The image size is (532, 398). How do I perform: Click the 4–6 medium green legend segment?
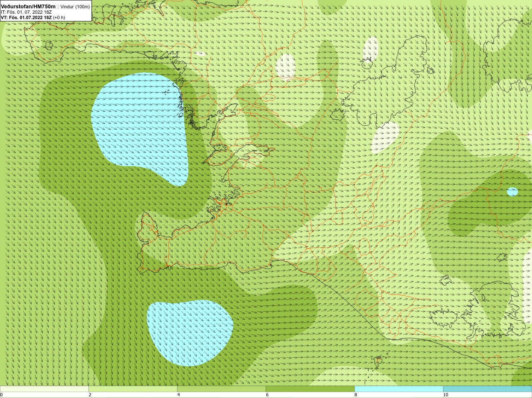point(222,389)
